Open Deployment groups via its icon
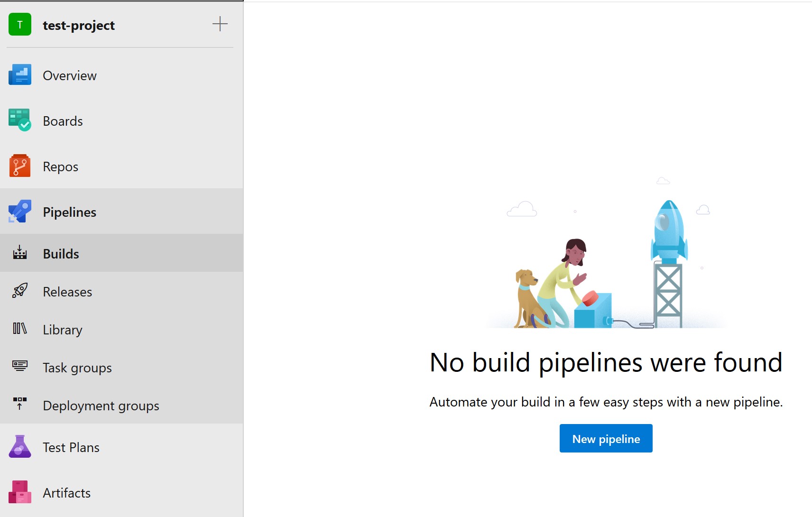Viewport: 812px width, 517px height. click(x=19, y=405)
